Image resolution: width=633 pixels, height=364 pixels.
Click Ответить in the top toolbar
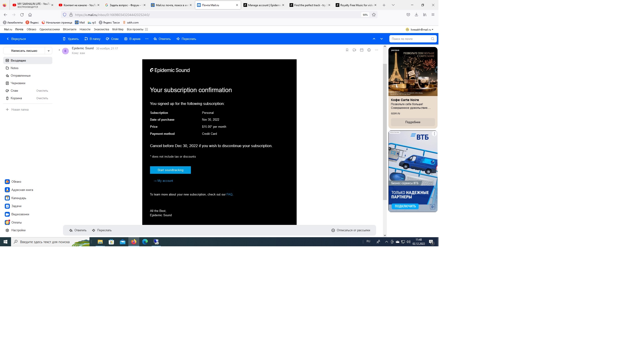162,39
